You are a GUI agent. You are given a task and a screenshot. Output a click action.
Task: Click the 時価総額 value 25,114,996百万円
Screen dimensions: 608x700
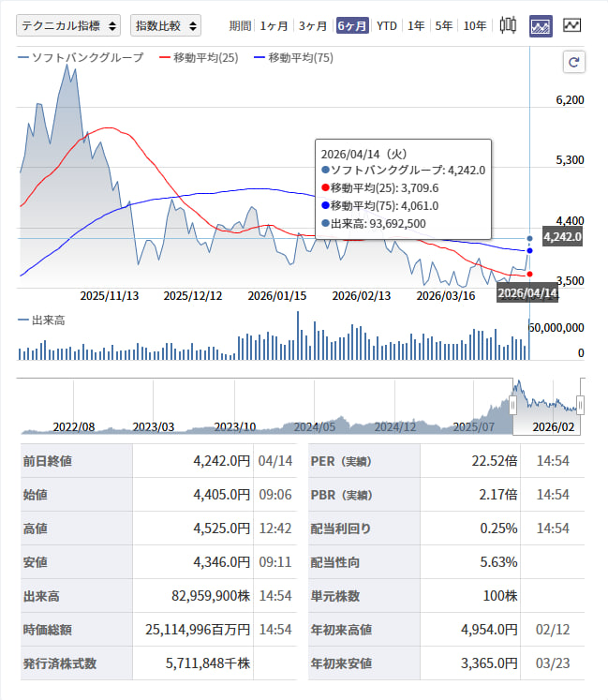(198, 630)
